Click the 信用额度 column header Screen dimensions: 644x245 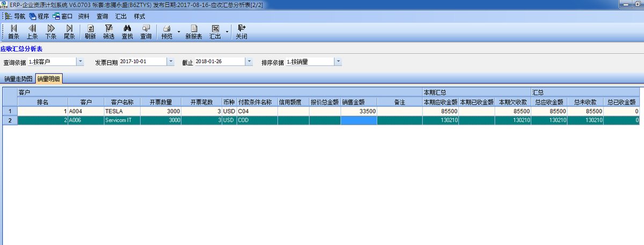click(x=293, y=102)
